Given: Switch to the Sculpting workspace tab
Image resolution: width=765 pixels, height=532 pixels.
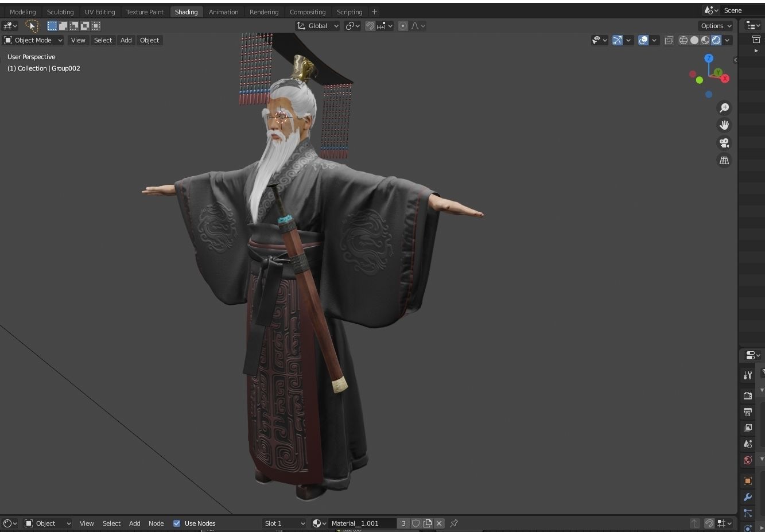Looking at the screenshot, I should [x=60, y=12].
